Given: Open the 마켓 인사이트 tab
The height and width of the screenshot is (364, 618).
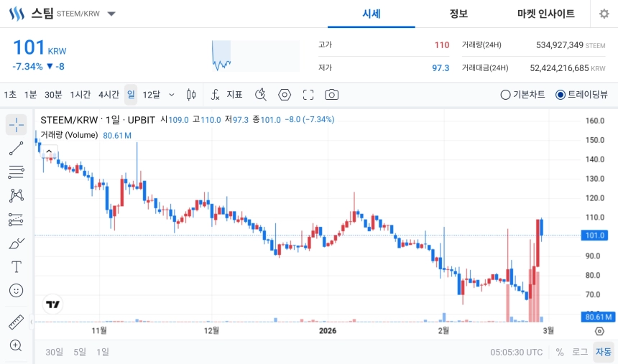Looking at the screenshot, I should click(546, 14).
